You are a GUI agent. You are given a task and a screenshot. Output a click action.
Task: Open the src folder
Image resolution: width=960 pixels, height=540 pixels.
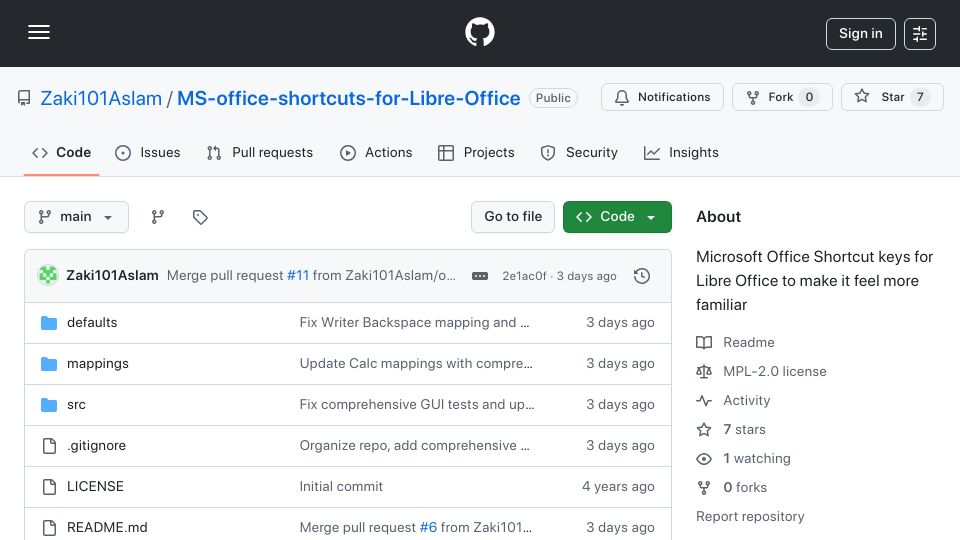coord(77,405)
